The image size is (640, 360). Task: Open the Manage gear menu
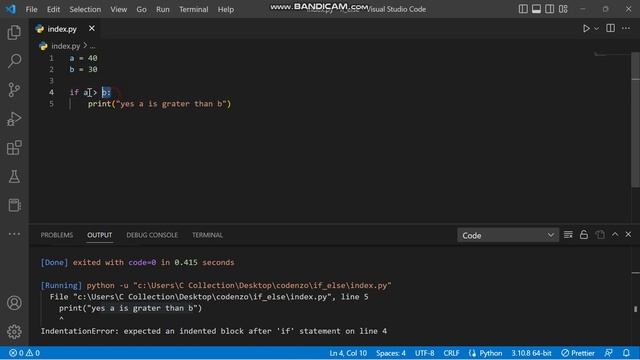(x=14, y=331)
